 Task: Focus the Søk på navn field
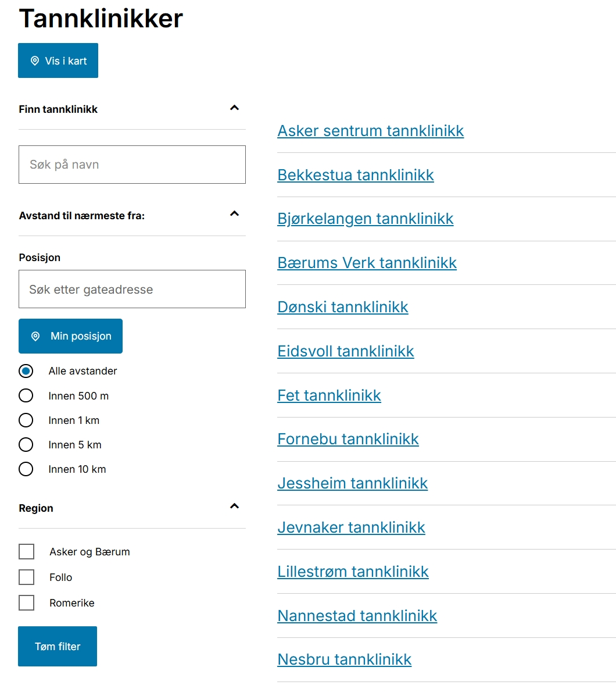(x=132, y=165)
